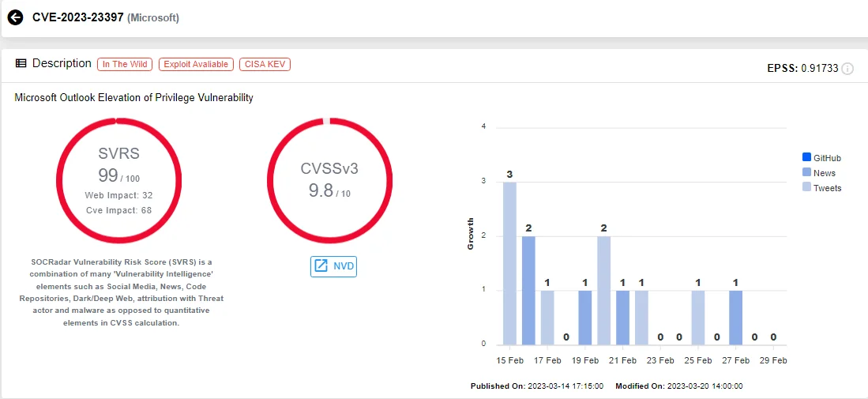This screenshot has height=399, width=868.
Task: Click the CISA KEV tag
Action: pos(265,64)
